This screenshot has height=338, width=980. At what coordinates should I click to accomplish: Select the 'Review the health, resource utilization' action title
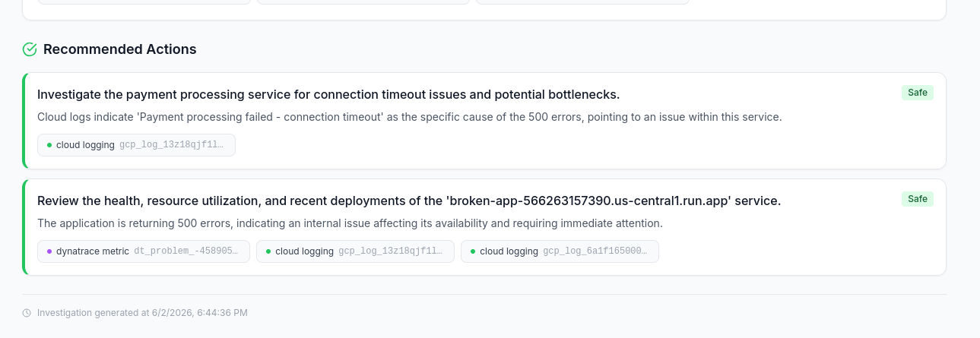(x=409, y=201)
